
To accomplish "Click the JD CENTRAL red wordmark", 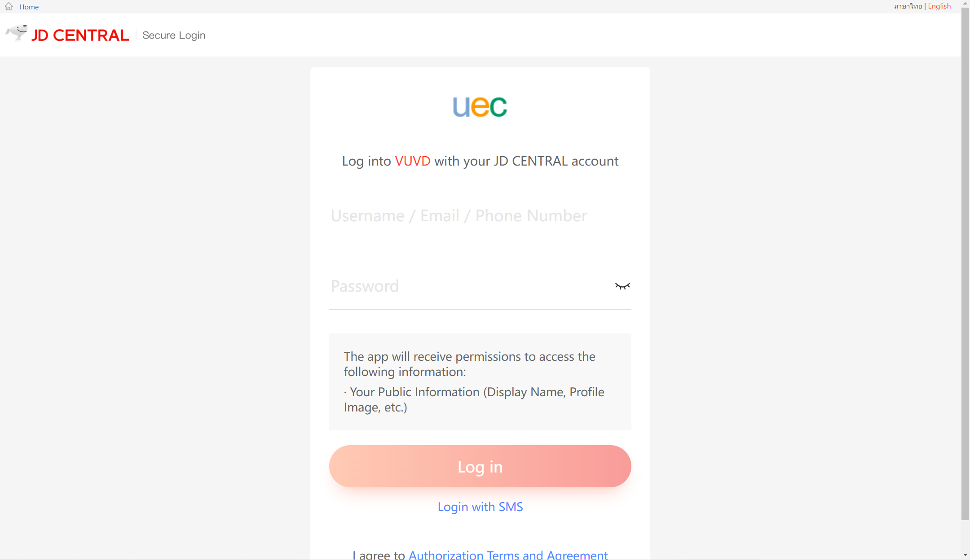I will coord(80,35).
